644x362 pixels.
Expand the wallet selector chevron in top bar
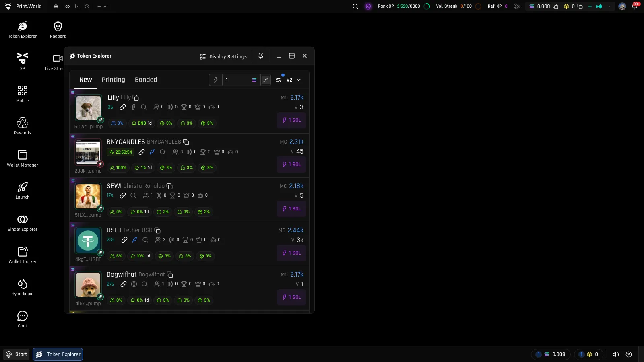pyautogui.click(x=609, y=6)
